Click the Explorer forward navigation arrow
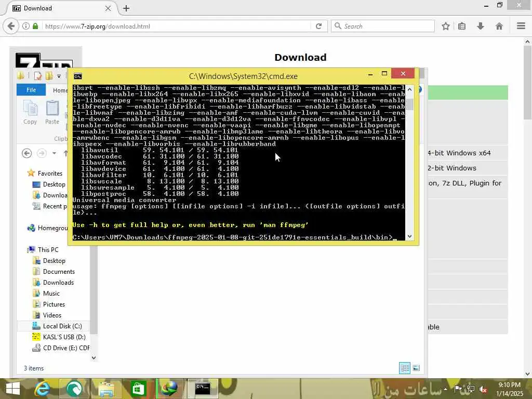This screenshot has width=532, height=399. click(x=42, y=153)
